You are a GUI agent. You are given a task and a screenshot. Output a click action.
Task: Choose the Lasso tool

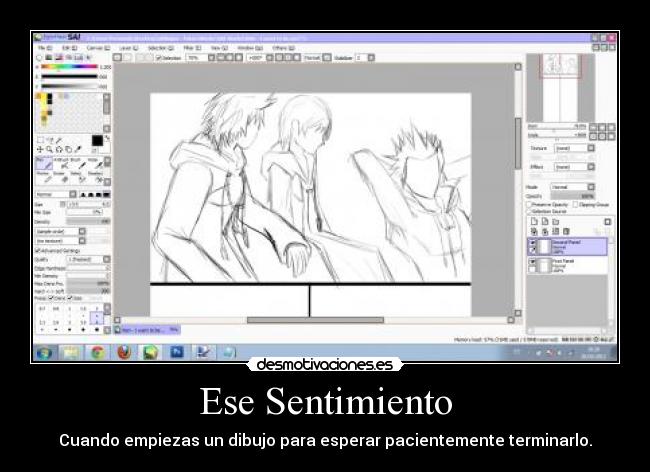coord(50,140)
